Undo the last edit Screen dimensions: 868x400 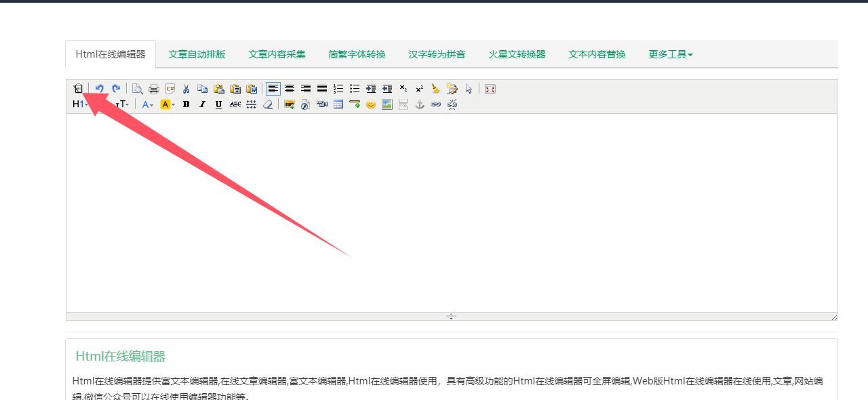pyautogui.click(x=99, y=88)
